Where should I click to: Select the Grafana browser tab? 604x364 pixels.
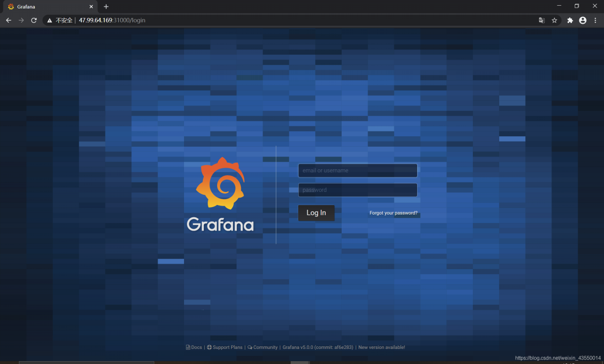(x=50, y=7)
